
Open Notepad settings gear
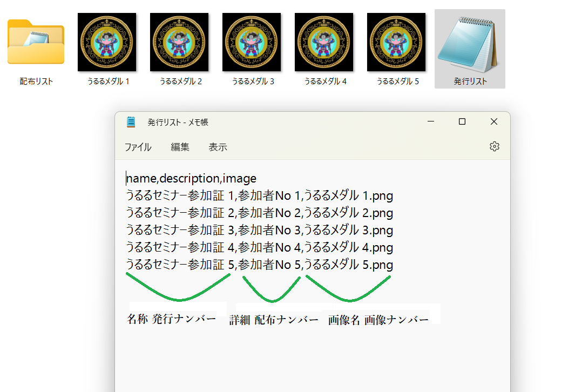point(495,146)
